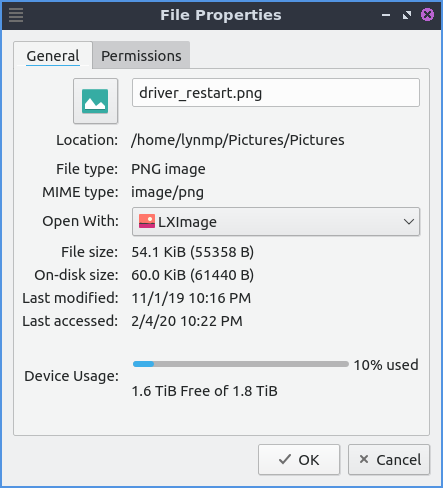The image size is (443, 488).
Task: Click the driver_restart.png filename field
Action: tap(276, 93)
